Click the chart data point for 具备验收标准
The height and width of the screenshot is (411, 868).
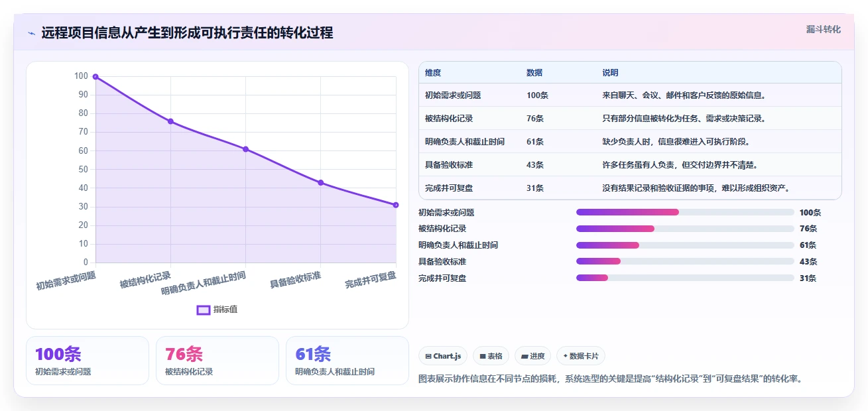320,182
